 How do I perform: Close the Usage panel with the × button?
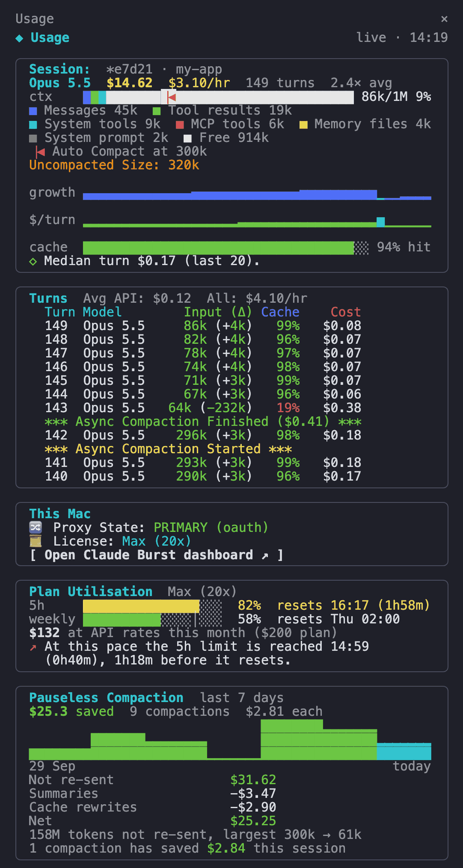click(444, 19)
